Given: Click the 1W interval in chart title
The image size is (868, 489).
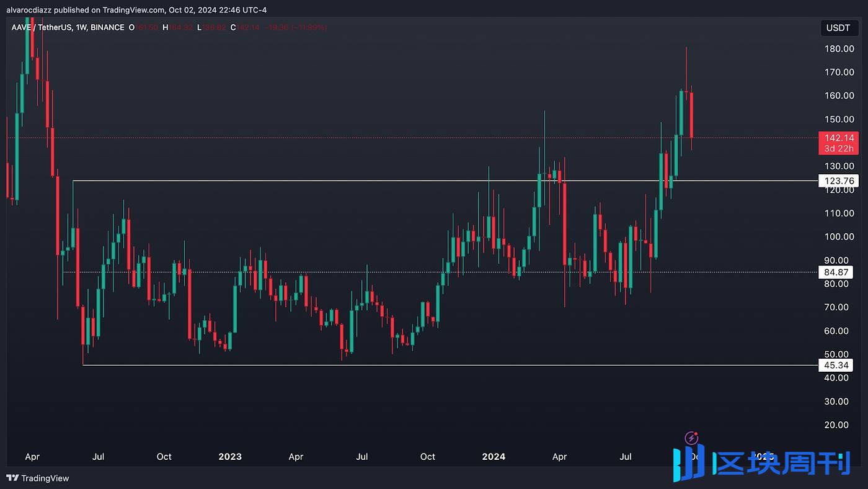Looking at the screenshot, I should point(82,27).
